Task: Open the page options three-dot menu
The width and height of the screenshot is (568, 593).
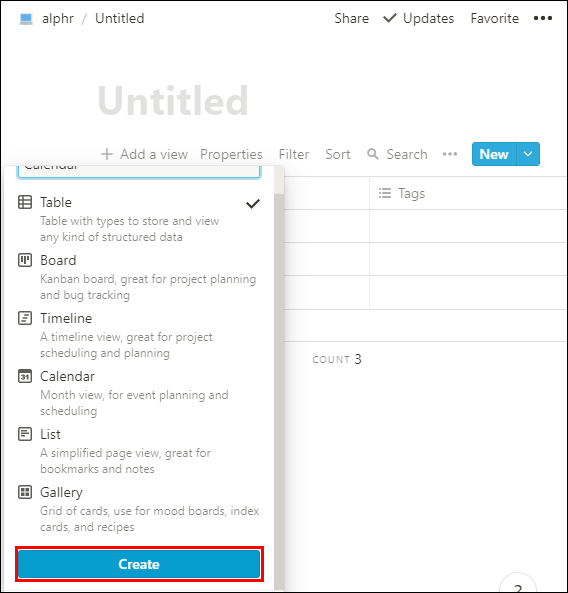Action: (543, 18)
